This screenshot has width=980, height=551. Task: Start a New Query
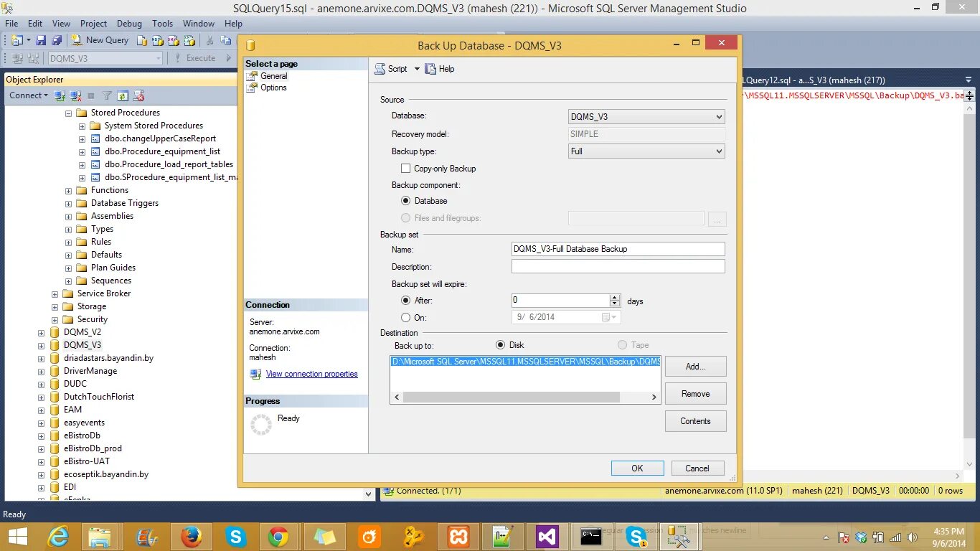100,40
